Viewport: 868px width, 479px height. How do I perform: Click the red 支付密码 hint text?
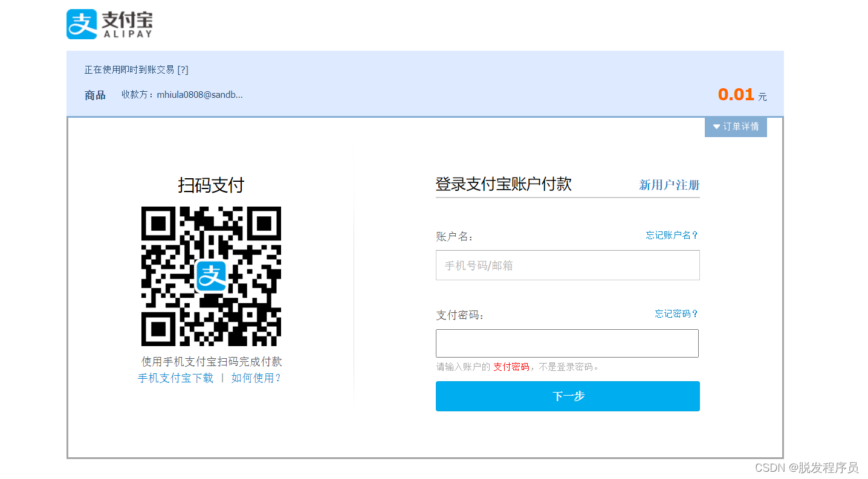[511, 367]
